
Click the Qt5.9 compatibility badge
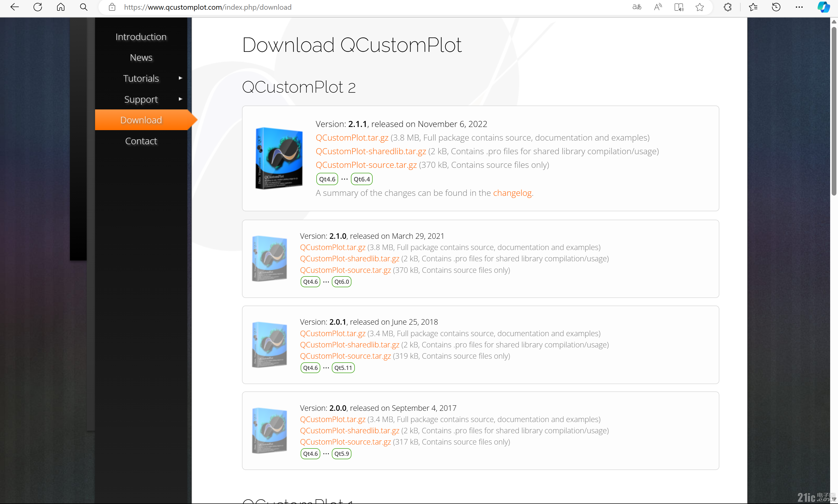(x=341, y=454)
